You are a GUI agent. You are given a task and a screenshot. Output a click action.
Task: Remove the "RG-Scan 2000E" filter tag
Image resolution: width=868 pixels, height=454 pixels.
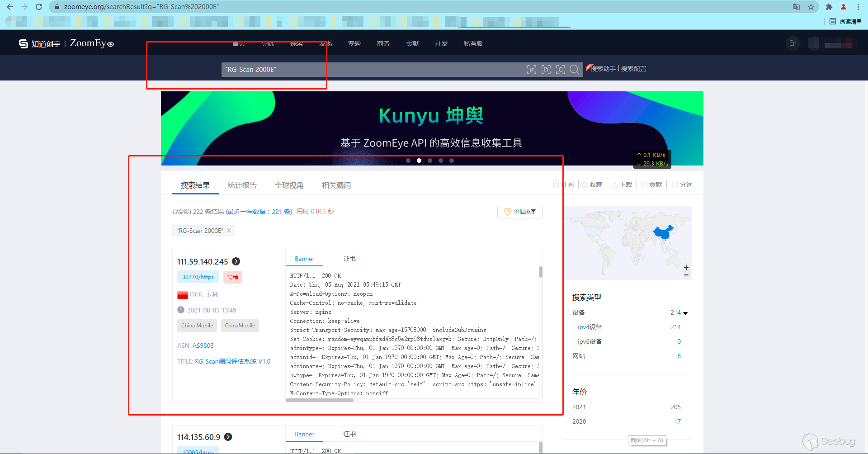229,231
